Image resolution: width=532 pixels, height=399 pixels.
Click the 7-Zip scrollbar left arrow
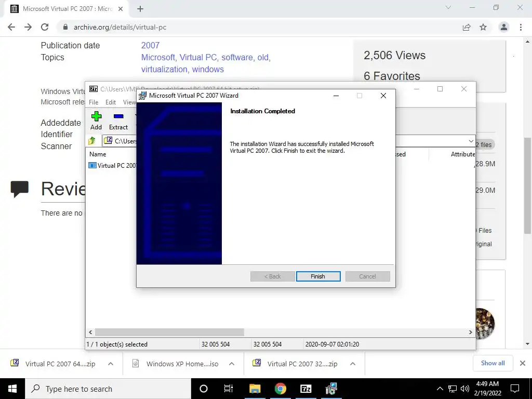pyautogui.click(x=90, y=332)
